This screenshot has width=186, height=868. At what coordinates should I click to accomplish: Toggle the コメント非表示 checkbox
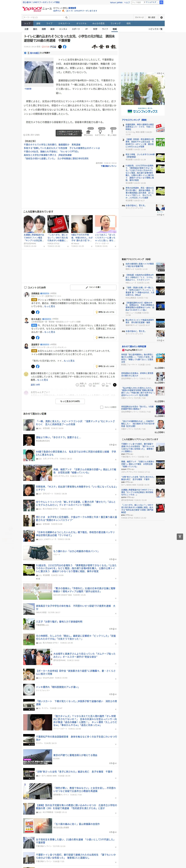pyautogui.click(x=102, y=407)
